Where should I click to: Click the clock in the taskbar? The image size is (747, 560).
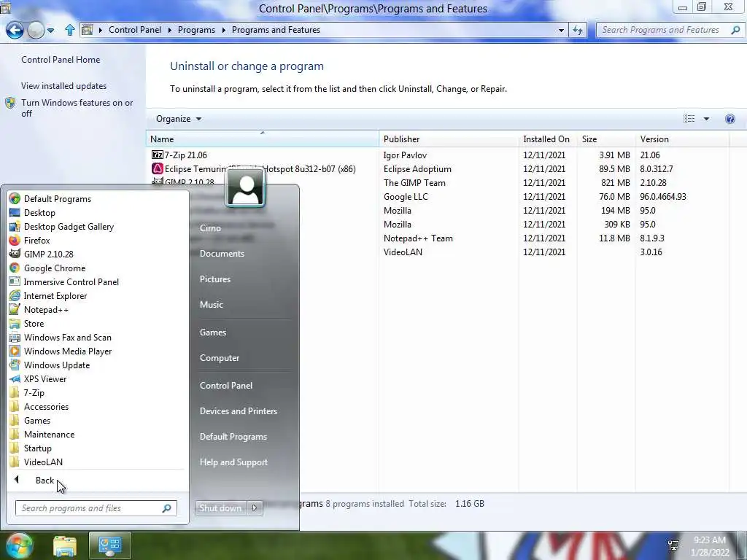tap(709, 546)
